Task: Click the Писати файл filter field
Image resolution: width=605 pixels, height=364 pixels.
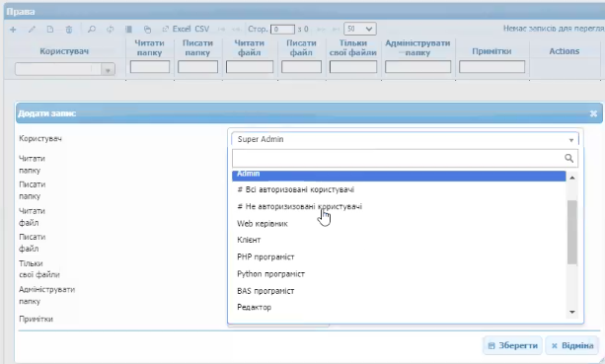Action: click(301, 67)
